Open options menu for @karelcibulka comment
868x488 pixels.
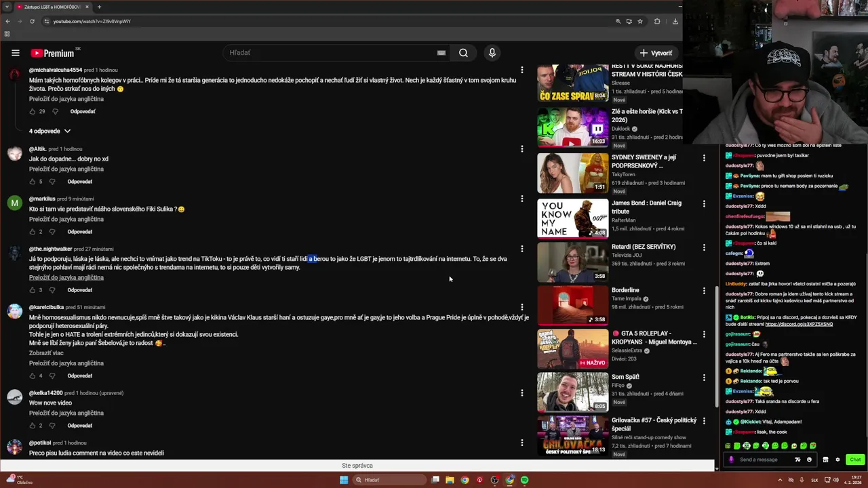(521, 307)
